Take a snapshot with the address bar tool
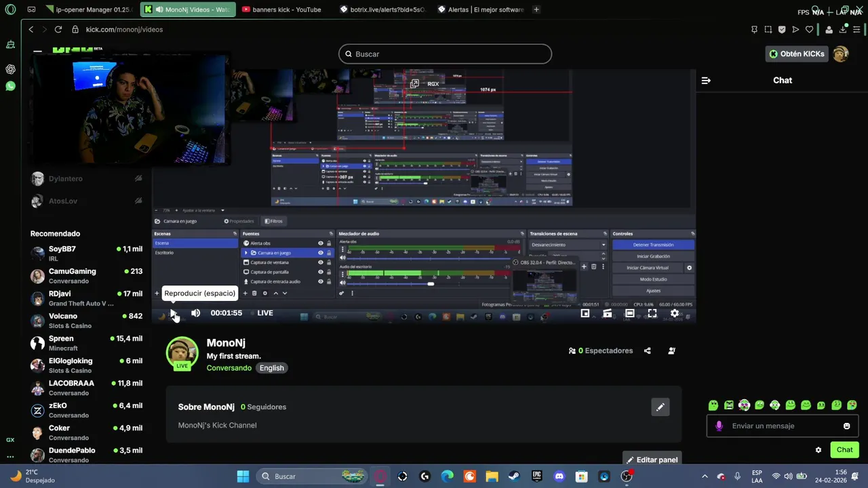Viewport: 868px width, 488px height. [768, 29]
